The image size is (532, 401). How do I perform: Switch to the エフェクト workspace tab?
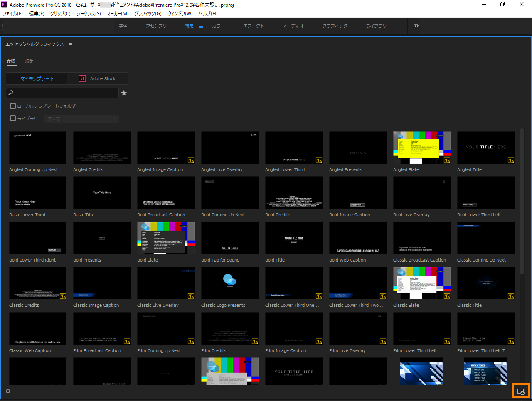click(x=254, y=26)
